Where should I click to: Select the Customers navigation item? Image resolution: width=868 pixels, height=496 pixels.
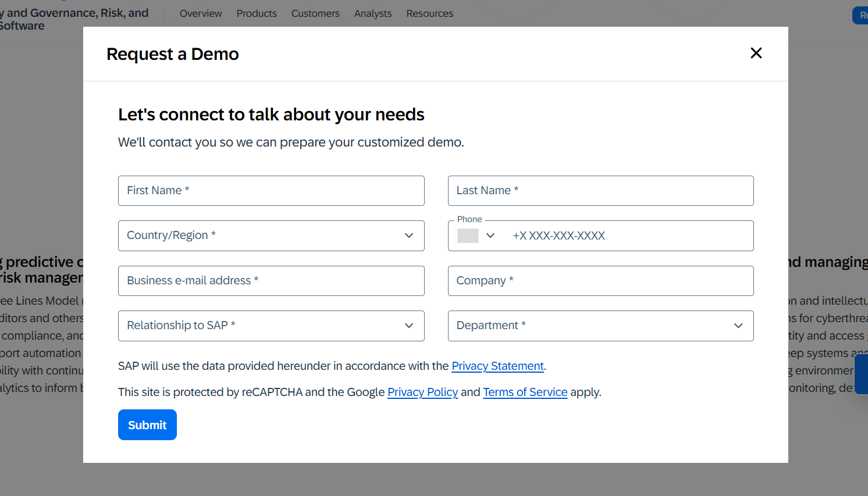coord(315,13)
